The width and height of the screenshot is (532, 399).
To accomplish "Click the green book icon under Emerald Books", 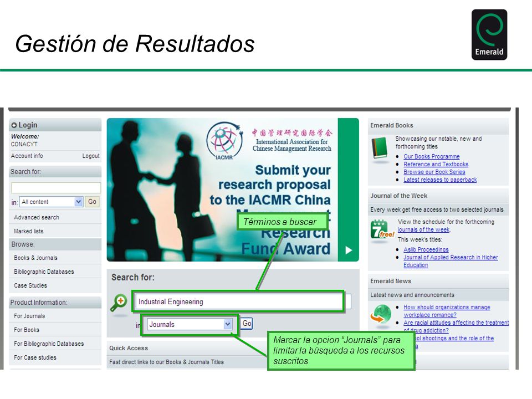I will tap(380, 148).
